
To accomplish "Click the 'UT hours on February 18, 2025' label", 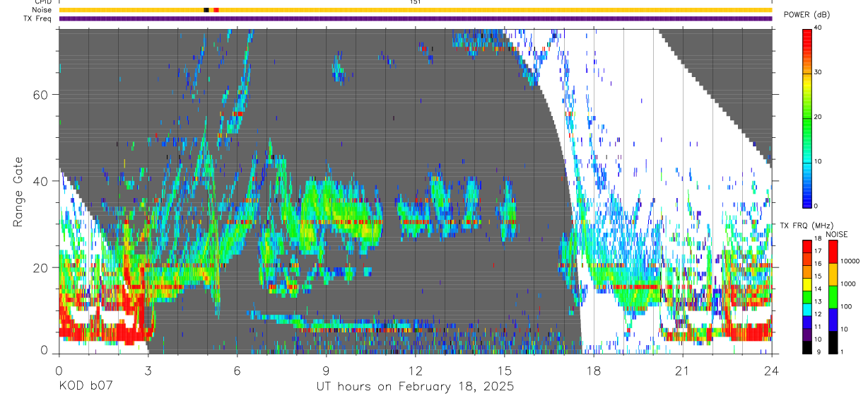I will point(414,387).
